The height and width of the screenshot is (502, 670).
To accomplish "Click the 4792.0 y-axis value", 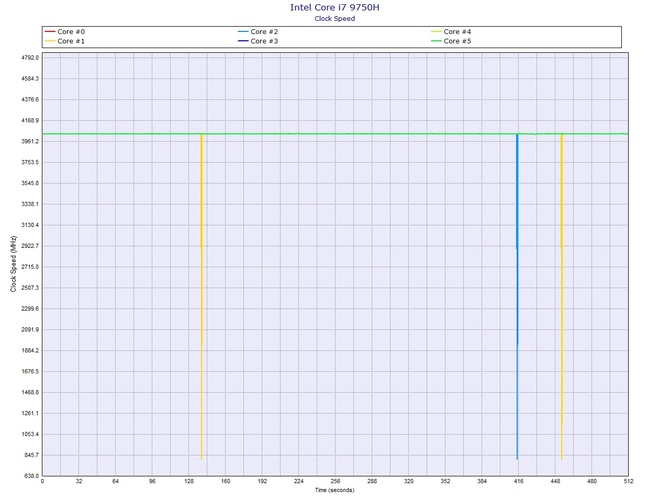I will pyautogui.click(x=30, y=58).
